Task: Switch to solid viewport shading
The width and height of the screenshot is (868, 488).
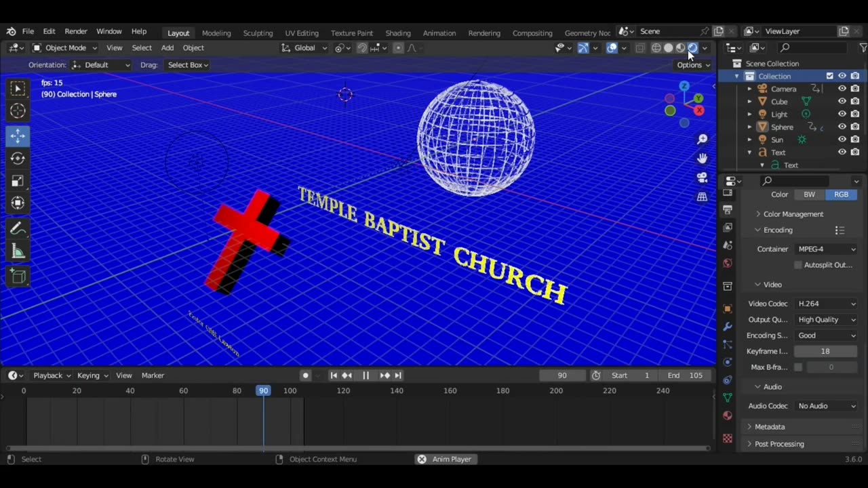Action: point(668,48)
